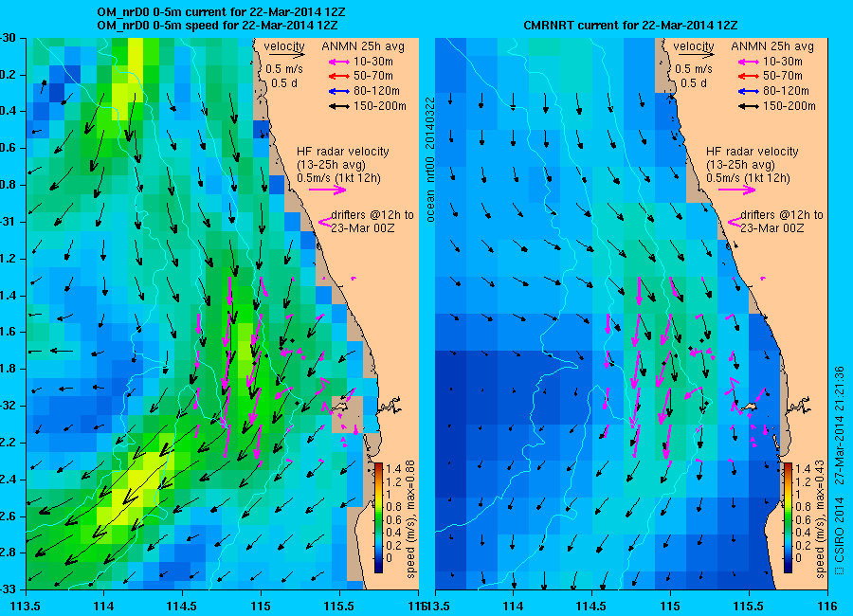The height and width of the screenshot is (616, 853).
Task: Click longitude label 116 under CMRNRT map
Action: 827,606
